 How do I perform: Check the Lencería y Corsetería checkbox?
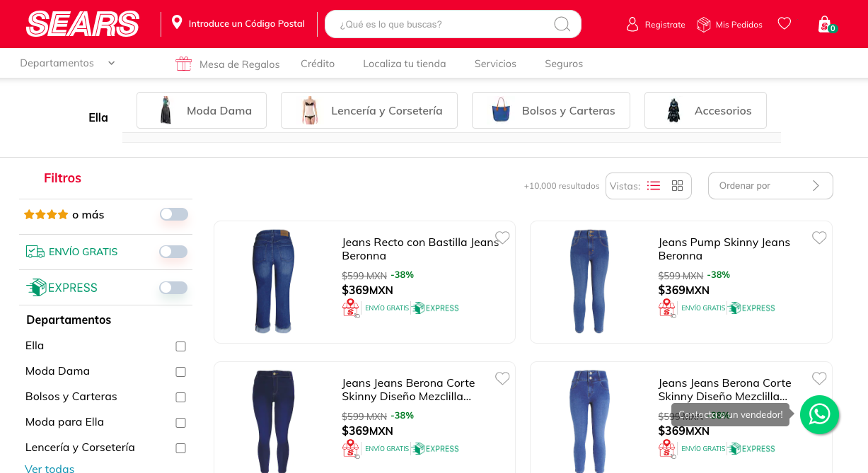tap(180, 448)
